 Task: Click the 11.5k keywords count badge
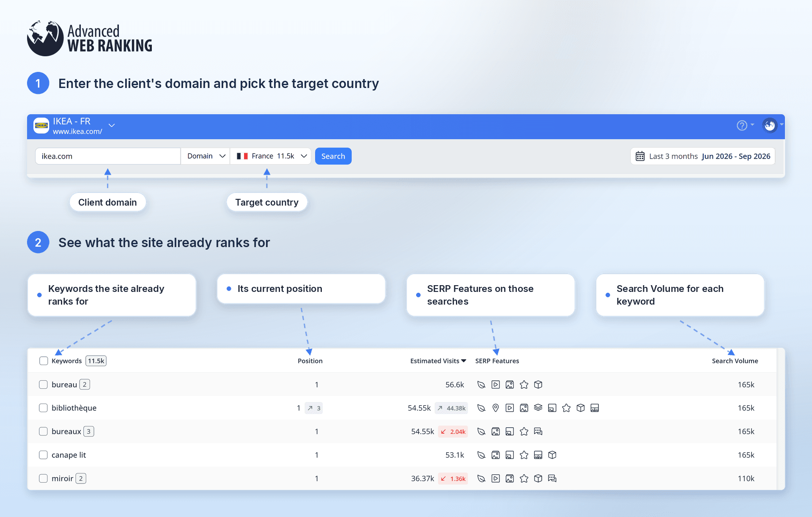pyautogui.click(x=96, y=361)
